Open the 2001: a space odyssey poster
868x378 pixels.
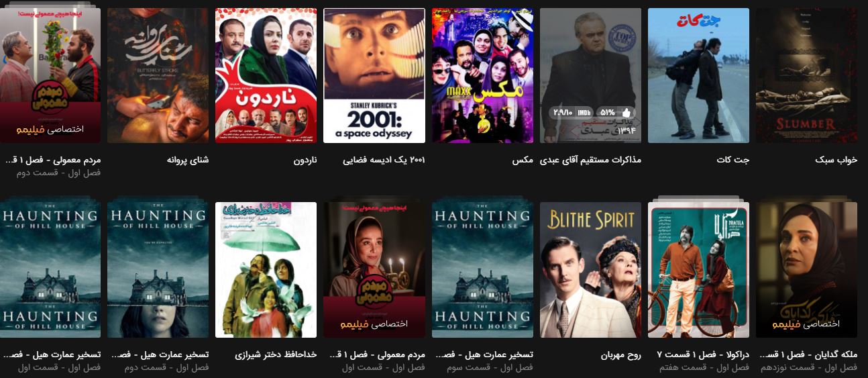(374, 75)
